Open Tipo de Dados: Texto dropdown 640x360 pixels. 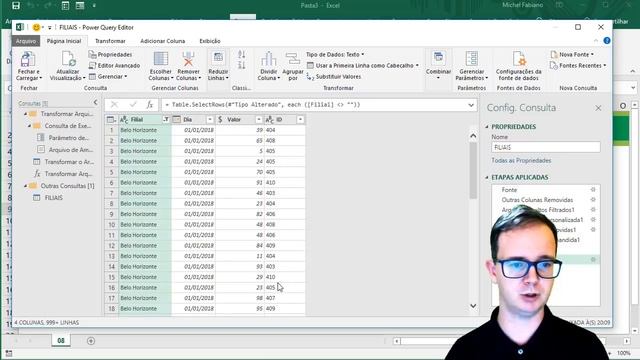(x=335, y=54)
